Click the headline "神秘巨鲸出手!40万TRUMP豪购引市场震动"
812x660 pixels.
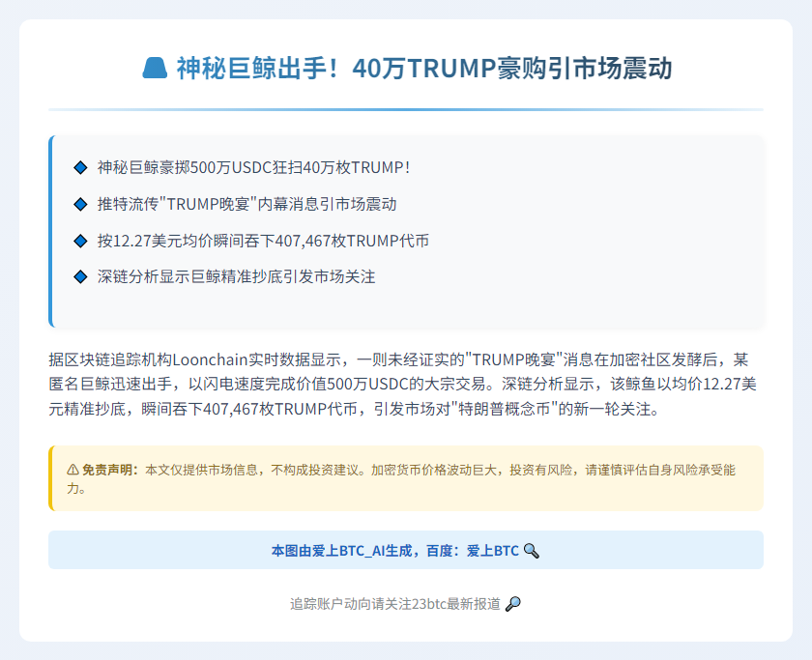424,69
